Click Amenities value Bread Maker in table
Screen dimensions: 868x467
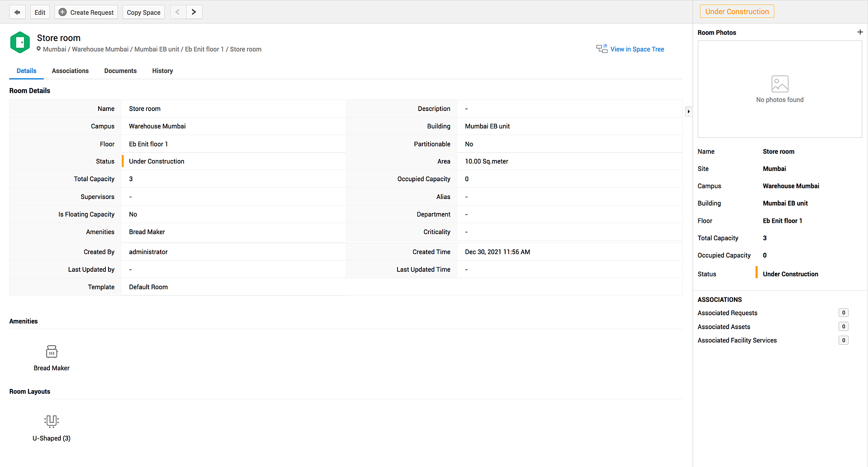click(x=147, y=232)
